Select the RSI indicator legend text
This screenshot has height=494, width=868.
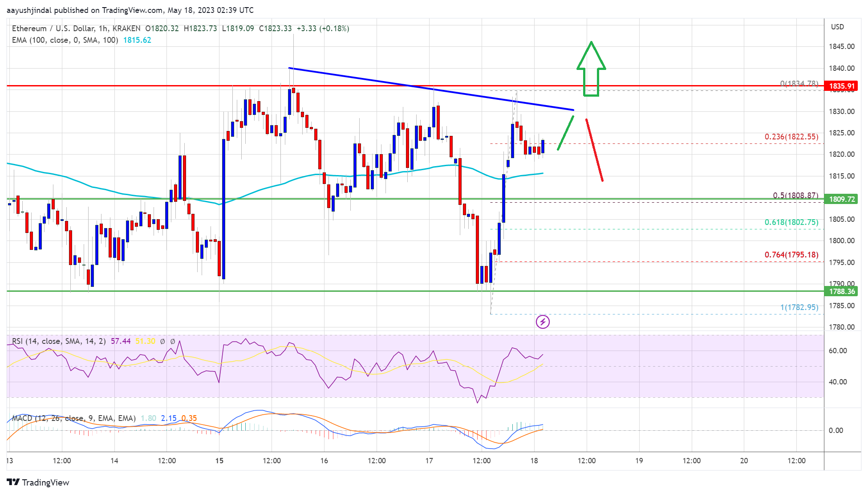pos(59,341)
